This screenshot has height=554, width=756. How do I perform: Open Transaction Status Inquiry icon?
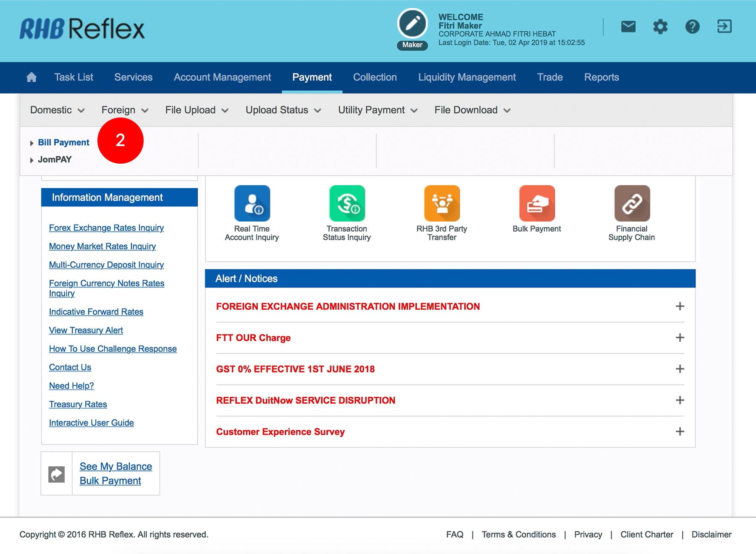pyautogui.click(x=347, y=204)
